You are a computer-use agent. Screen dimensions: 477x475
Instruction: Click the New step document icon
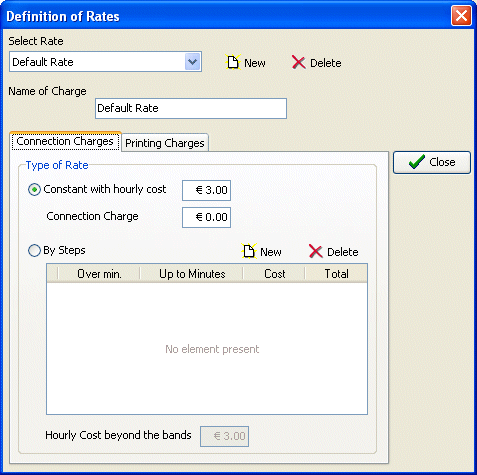pyautogui.click(x=249, y=251)
